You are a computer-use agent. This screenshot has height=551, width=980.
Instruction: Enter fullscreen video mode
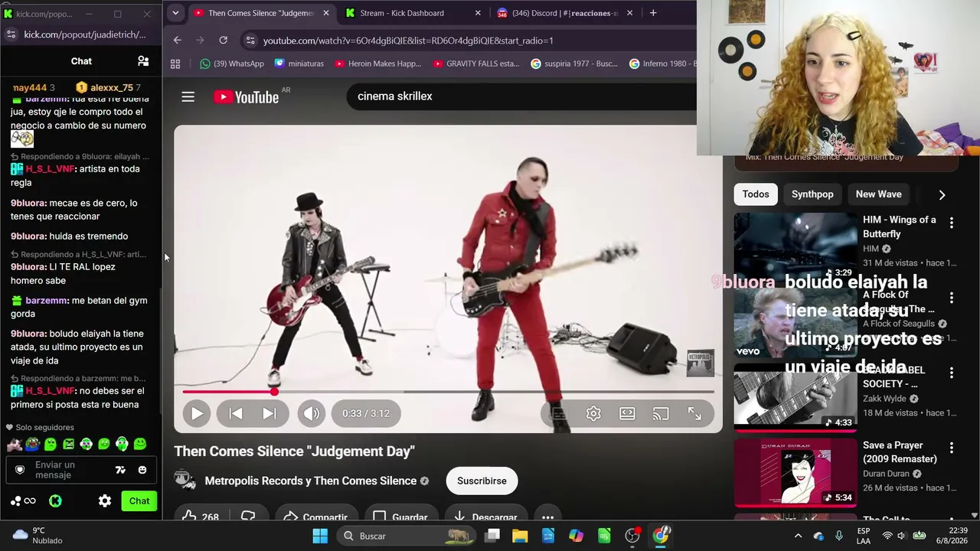(694, 413)
